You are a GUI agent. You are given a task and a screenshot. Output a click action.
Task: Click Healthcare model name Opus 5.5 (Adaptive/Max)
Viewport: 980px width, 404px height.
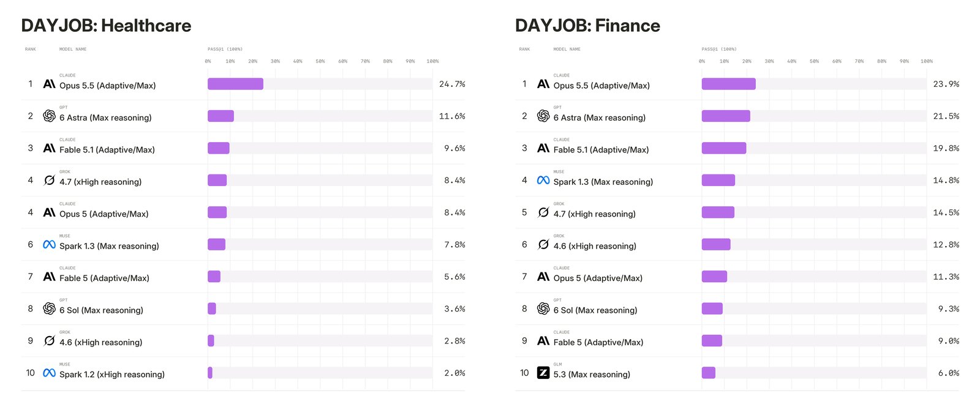(x=108, y=86)
